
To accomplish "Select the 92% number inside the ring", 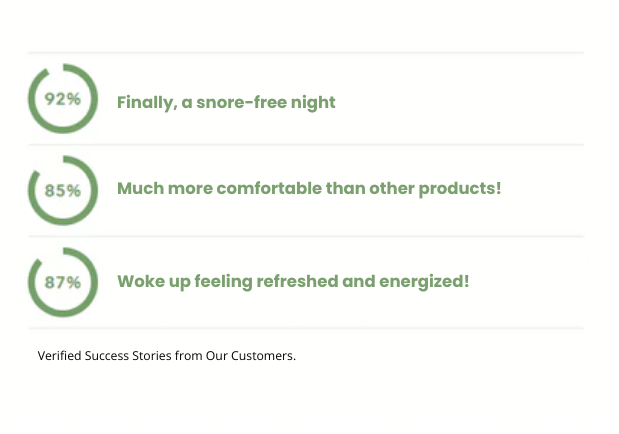I will pos(63,99).
